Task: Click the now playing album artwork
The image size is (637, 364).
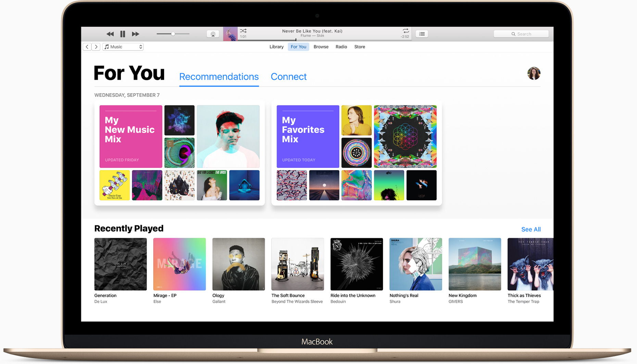Action: pyautogui.click(x=230, y=34)
